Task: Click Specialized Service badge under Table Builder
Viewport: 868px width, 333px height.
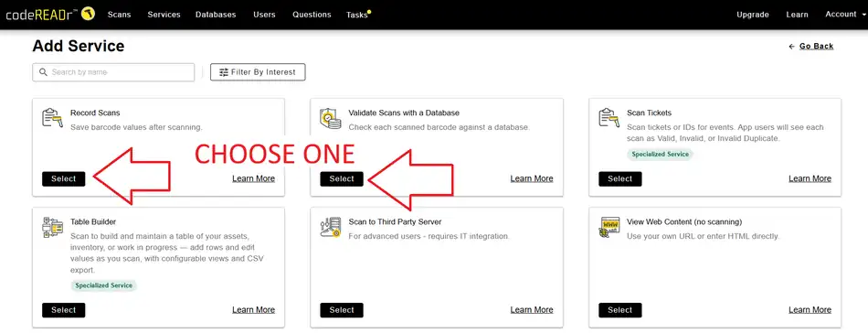Action: (103, 285)
